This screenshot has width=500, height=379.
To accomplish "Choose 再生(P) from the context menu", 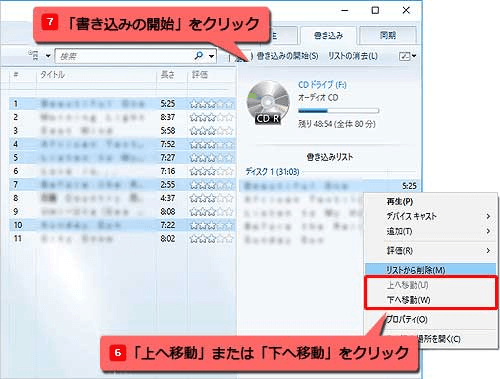I will [x=431, y=202].
